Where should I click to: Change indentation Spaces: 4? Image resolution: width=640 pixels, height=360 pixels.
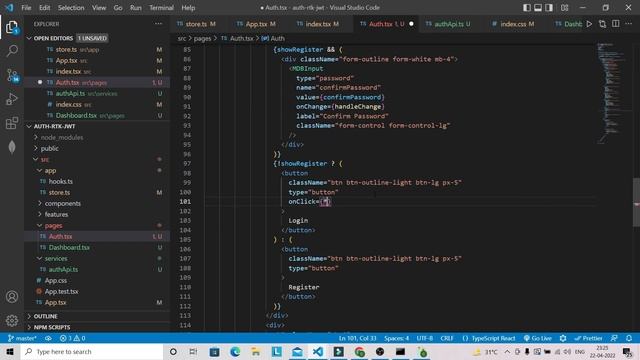396,338
